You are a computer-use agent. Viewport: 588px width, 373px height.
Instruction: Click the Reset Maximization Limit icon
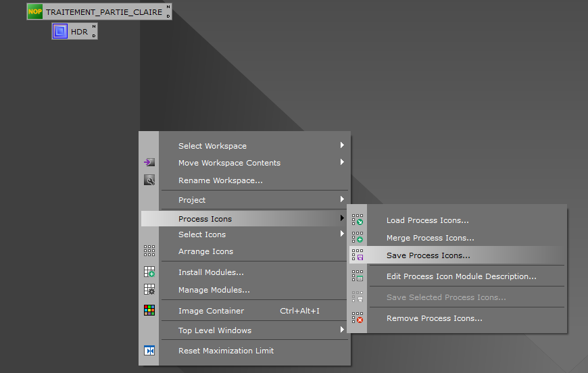tap(149, 350)
